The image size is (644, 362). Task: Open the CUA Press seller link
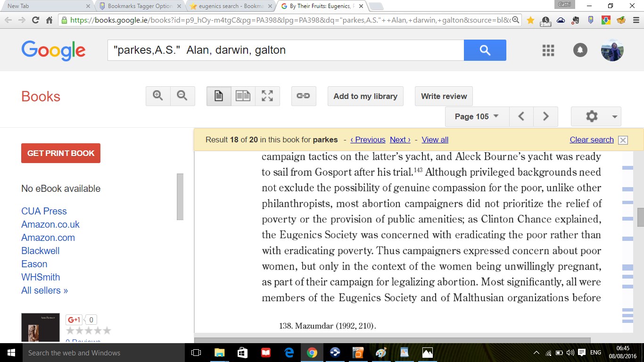tap(44, 211)
